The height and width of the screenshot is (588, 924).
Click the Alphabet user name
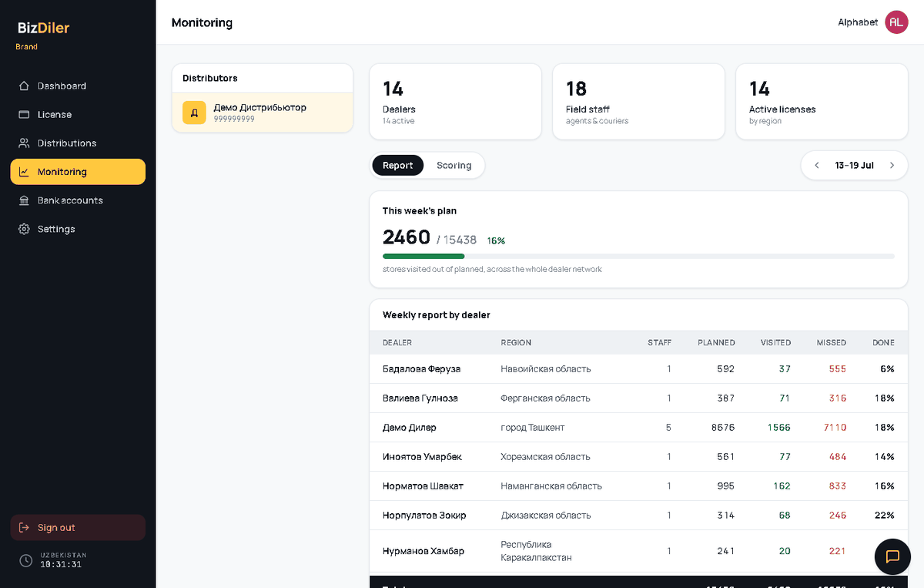[x=858, y=22]
